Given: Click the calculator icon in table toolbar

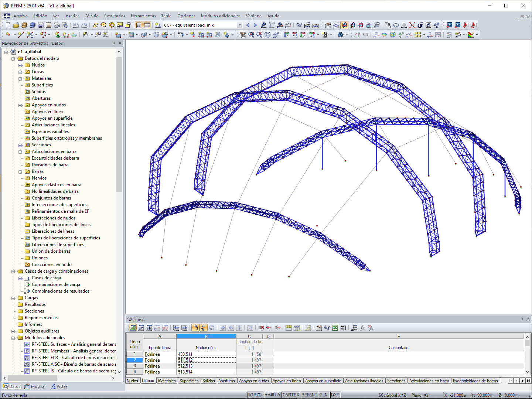Looking at the screenshot, I should pyautogui.click(x=343, y=328).
